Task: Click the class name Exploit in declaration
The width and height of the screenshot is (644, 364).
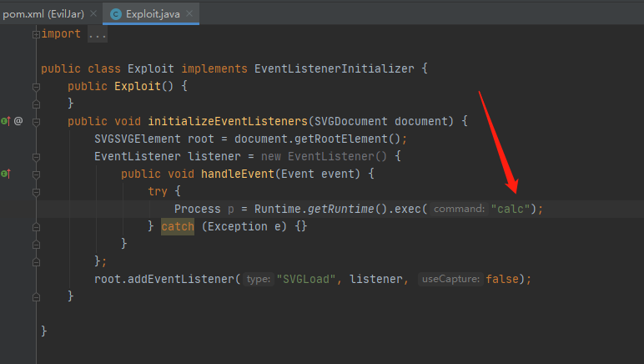Action: click(x=151, y=68)
